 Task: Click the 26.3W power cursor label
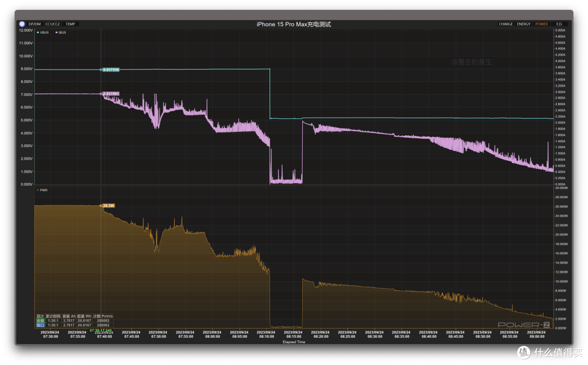click(108, 205)
